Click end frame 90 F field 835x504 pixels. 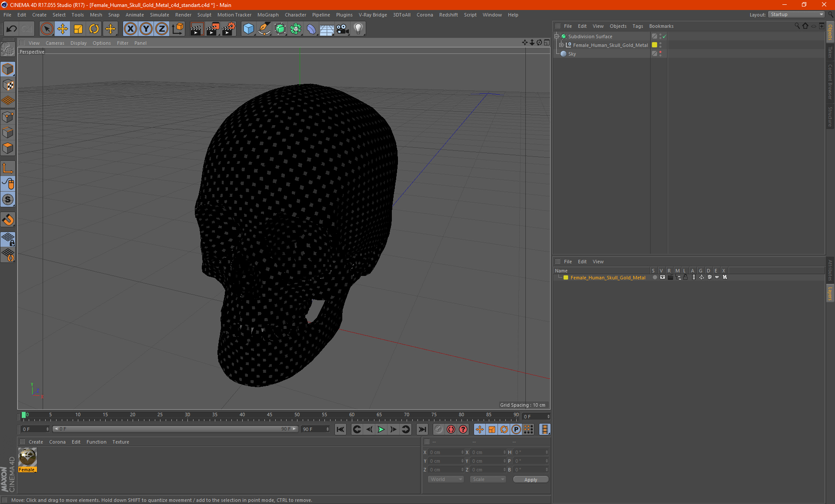[x=315, y=429]
